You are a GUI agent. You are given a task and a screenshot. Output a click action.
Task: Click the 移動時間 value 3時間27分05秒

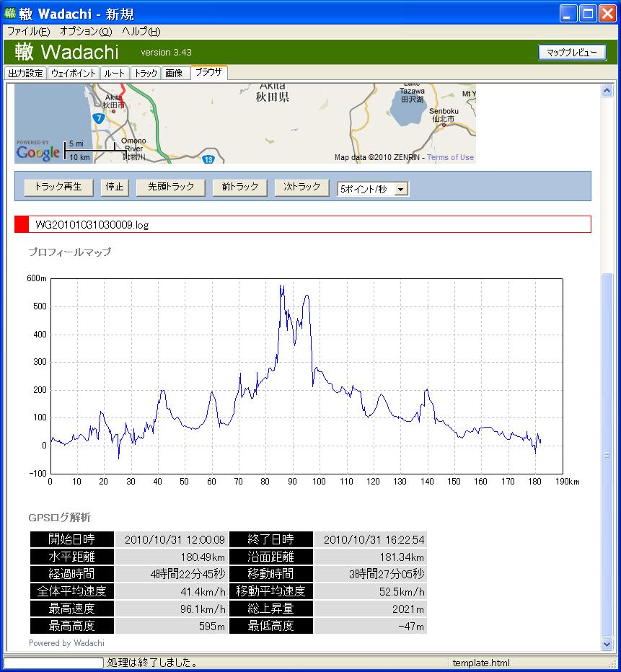(371, 574)
